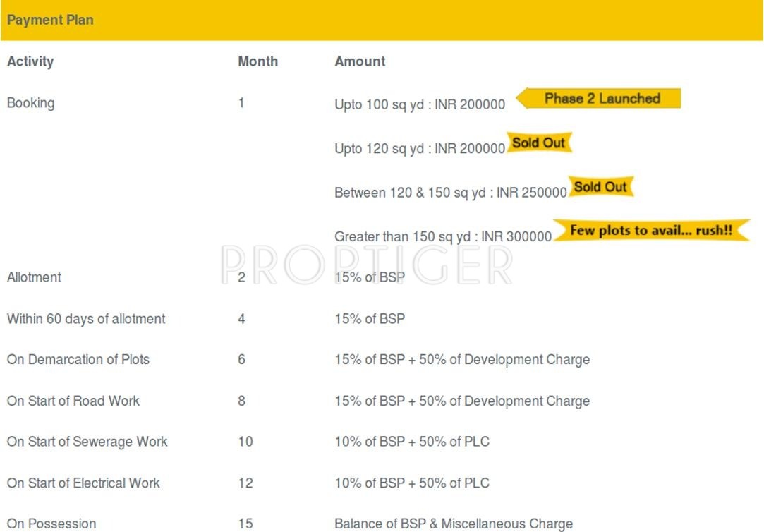Click 'Greater than 150 sq yd : INR 300000'
The height and width of the screenshot is (532, 764).
[443, 237]
